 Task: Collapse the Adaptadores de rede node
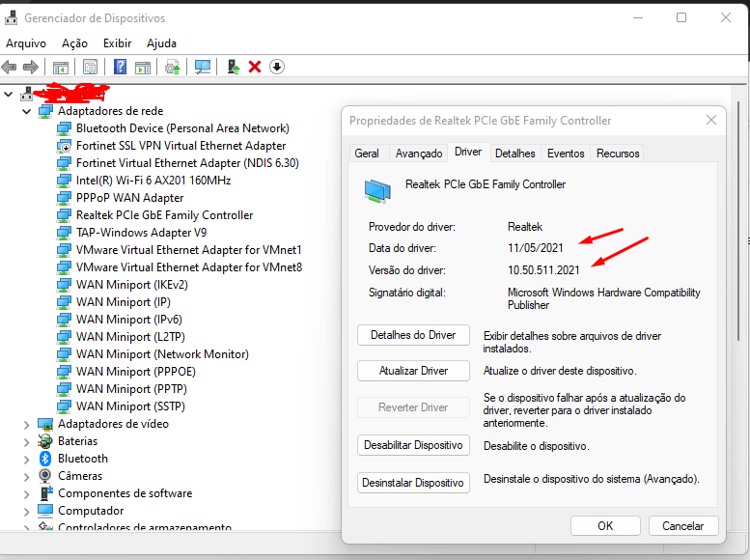click(26, 112)
